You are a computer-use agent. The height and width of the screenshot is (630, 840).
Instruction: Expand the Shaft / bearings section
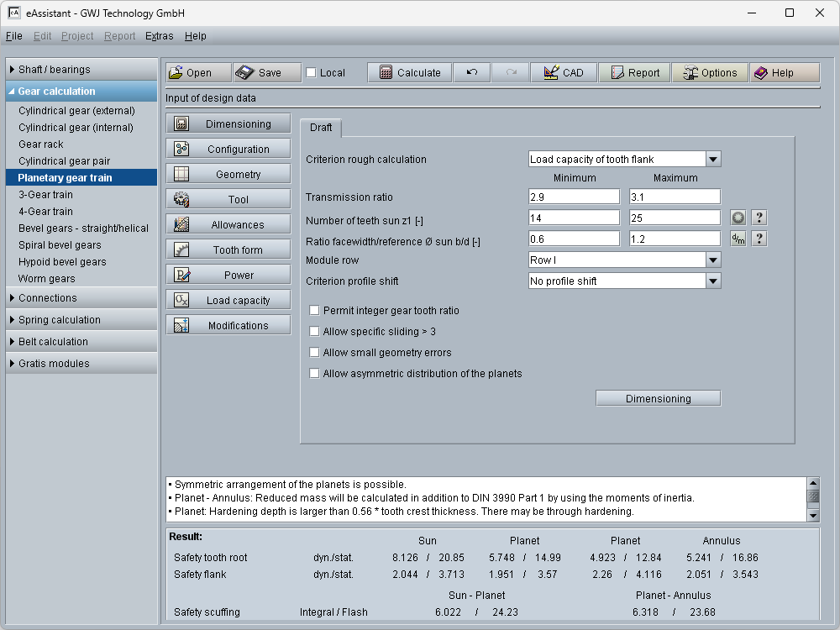[x=54, y=70]
